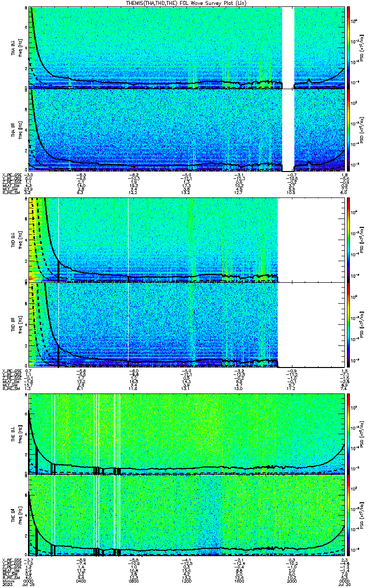Click the 0400 time tick label at bottom
Screen dimensions: 368x588
81,581
